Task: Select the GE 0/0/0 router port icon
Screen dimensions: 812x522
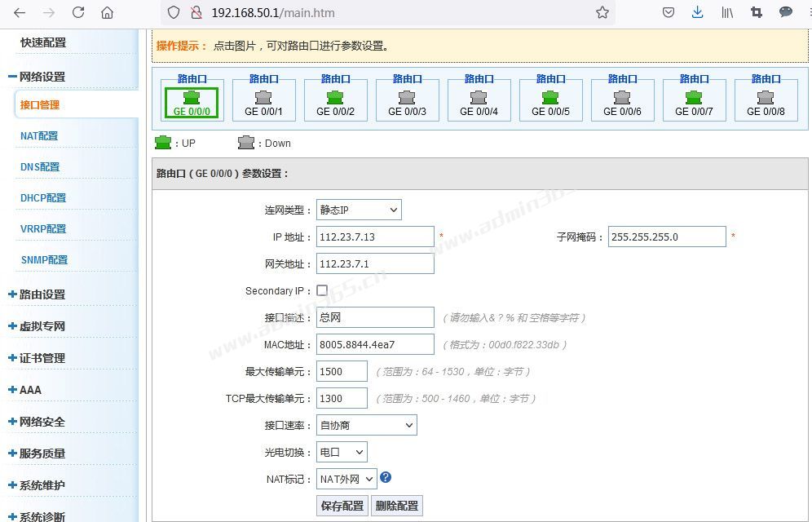Action: [192, 97]
